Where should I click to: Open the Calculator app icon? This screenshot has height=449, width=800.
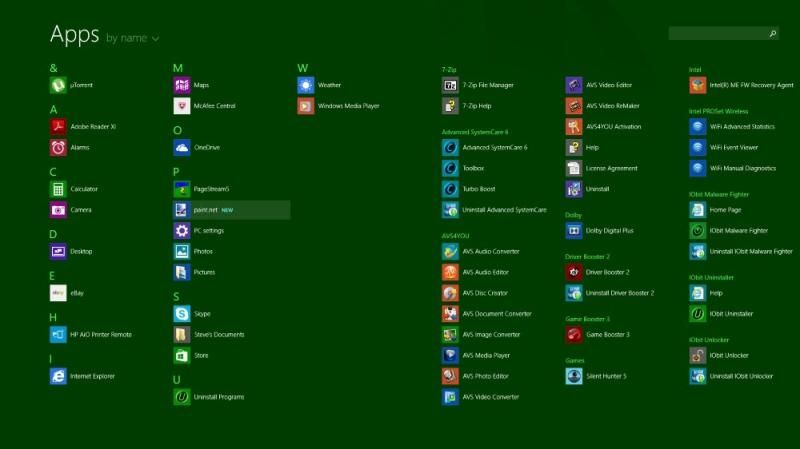[x=58, y=189]
